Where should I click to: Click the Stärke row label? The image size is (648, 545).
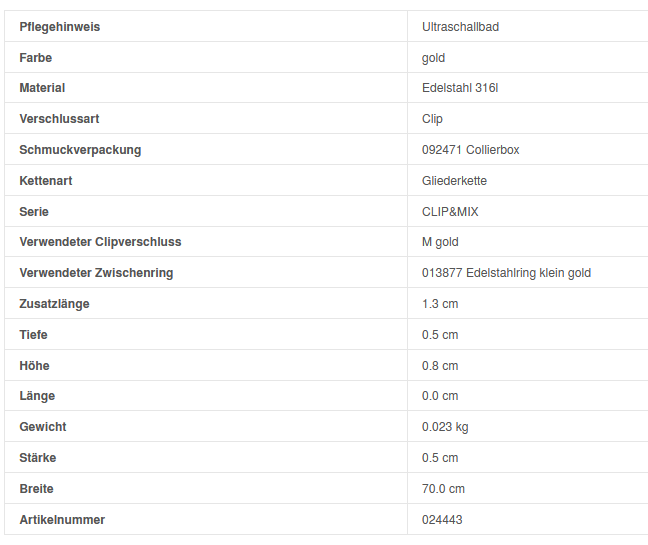pos(38,458)
